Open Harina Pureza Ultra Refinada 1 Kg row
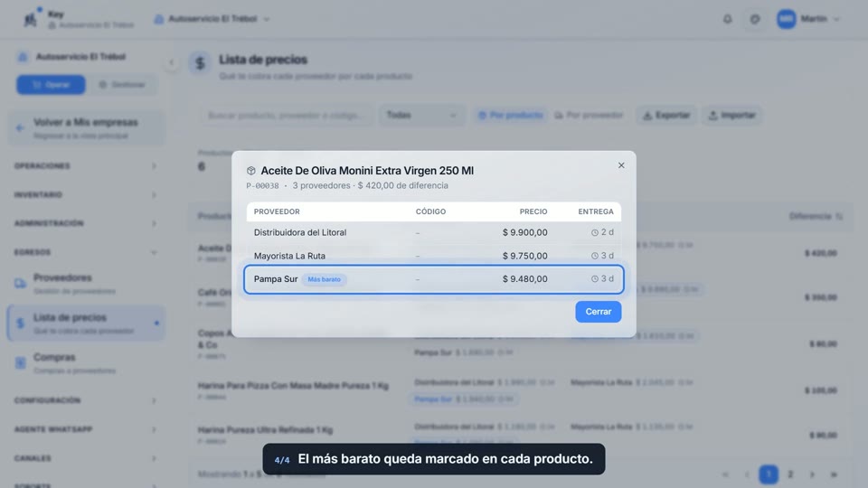The height and width of the screenshot is (488, 868). coord(521,435)
